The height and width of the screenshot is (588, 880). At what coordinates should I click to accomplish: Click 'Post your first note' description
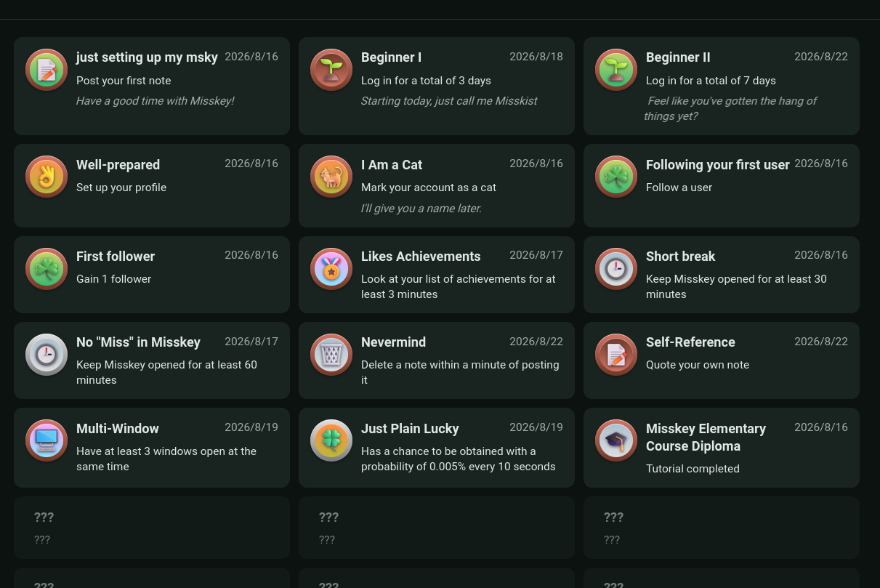click(x=124, y=81)
